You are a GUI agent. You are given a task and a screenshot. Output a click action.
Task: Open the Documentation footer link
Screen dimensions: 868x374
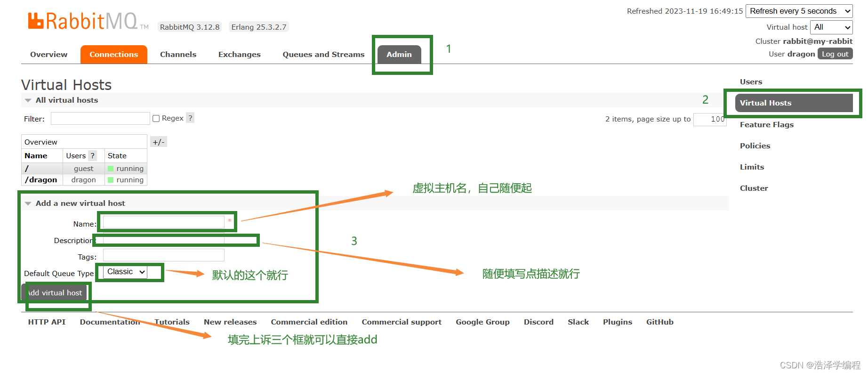(110, 322)
